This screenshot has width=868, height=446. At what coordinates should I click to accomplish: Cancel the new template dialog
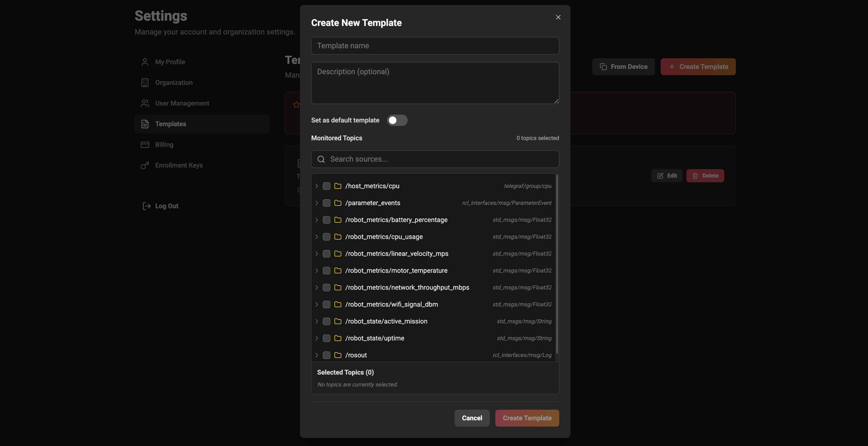point(472,418)
